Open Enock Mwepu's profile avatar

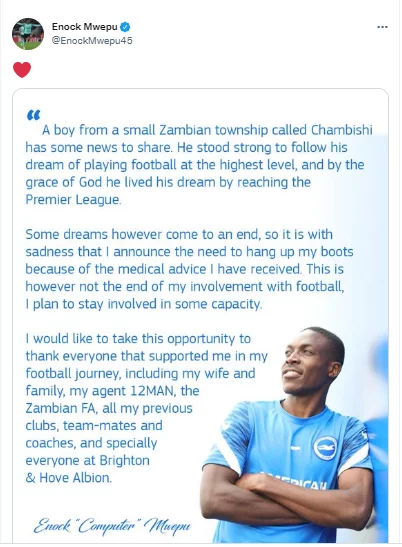[x=28, y=34]
